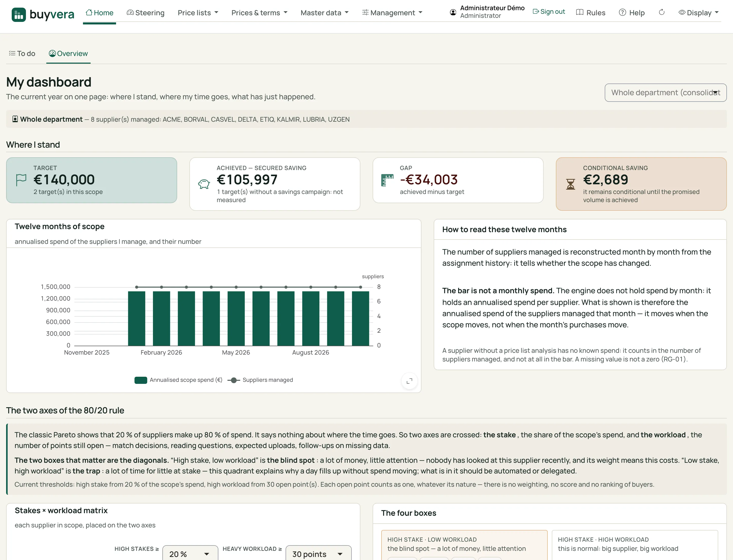Image resolution: width=733 pixels, height=560 pixels.
Task: Click the buyvera logo icon
Action: (x=19, y=14)
